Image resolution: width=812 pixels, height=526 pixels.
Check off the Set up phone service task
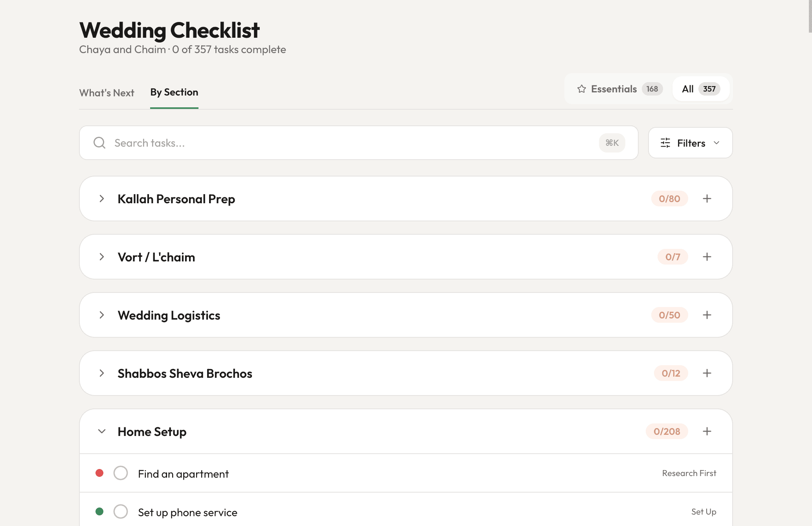pyautogui.click(x=121, y=511)
